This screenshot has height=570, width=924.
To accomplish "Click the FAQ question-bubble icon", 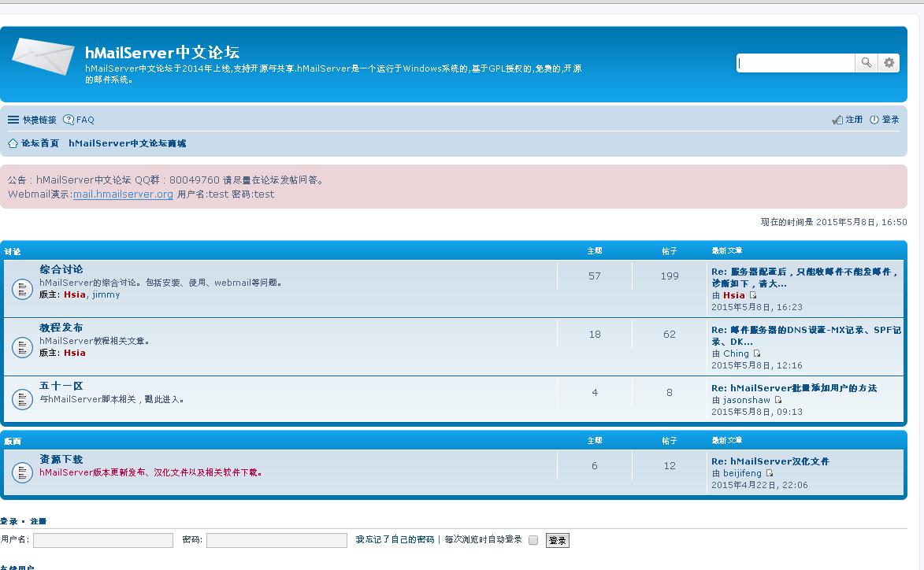I will 69,120.
